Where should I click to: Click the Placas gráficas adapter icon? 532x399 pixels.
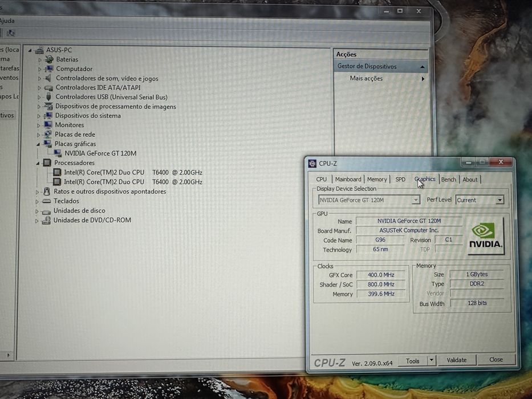[47, 144]
